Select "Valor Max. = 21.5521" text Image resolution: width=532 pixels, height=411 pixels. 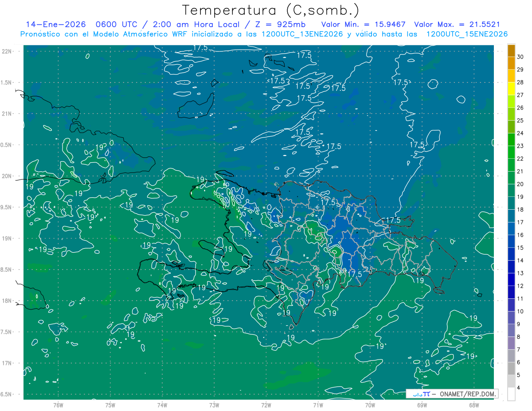pos(457,24)
